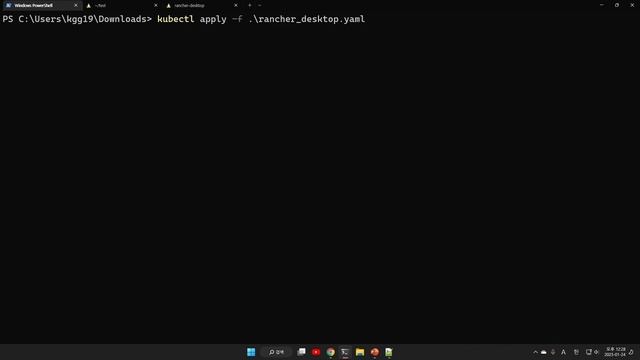Switch to the Windows PowerShell tab

click(x=41, y=5)
